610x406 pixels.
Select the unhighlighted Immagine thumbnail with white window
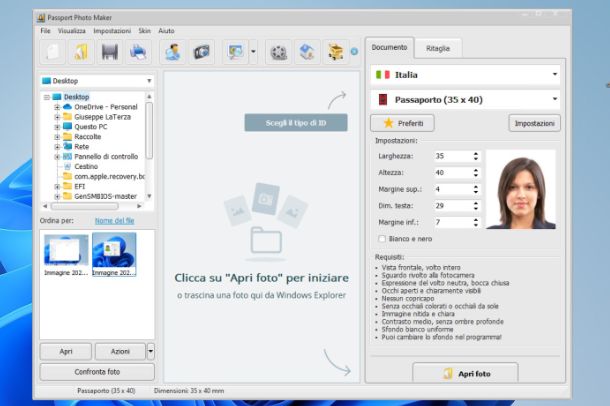66,254
